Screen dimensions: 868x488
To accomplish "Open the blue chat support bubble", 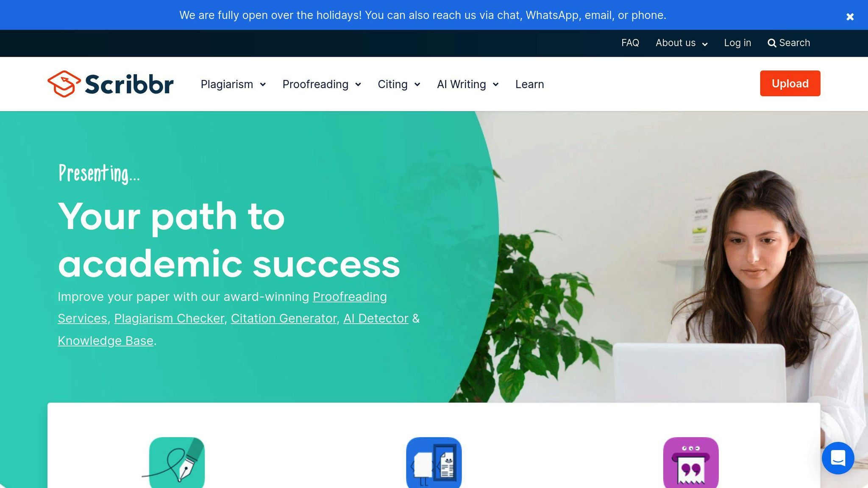I will point(838,458).
